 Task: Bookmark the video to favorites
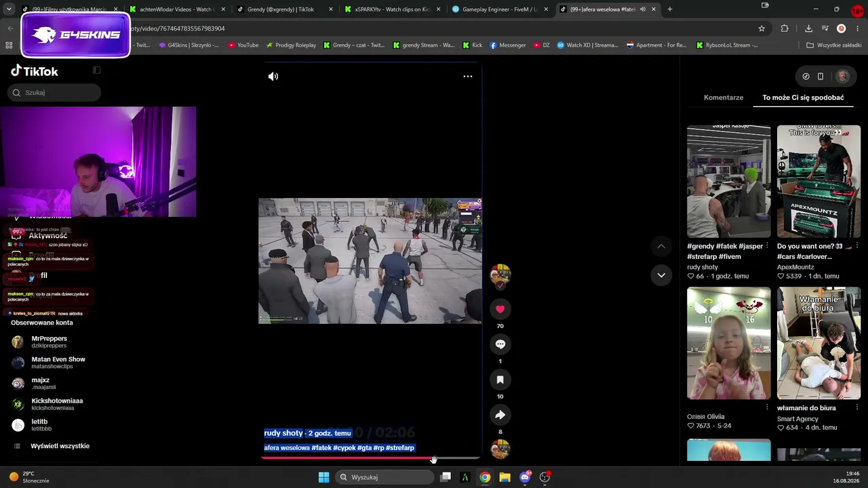click(x=500, y=380)
